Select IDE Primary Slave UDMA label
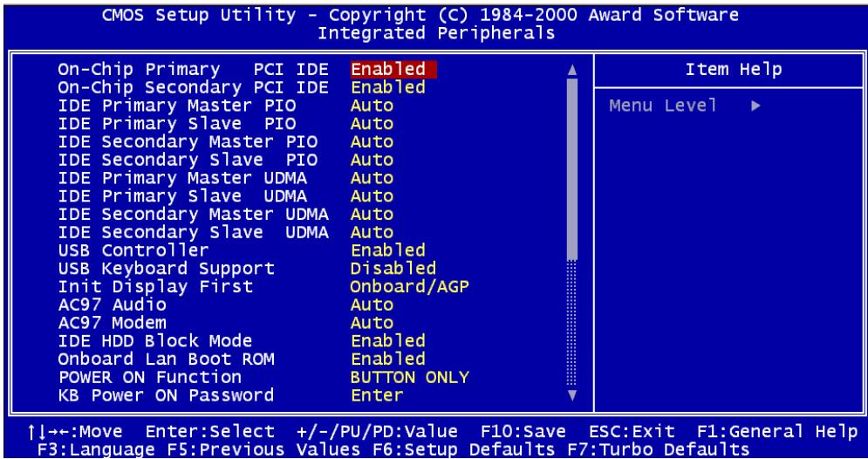 [182, 196]
